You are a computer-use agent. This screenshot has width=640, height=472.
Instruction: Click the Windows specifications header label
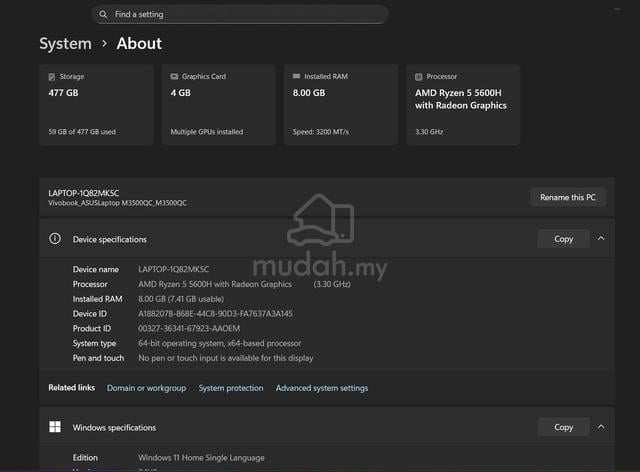114,427
